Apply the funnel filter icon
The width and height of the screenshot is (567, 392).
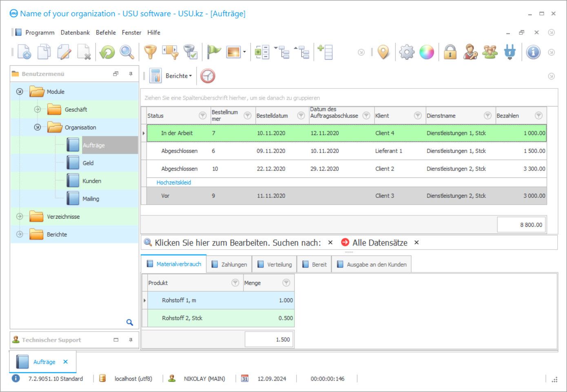(x=150, y=52)
